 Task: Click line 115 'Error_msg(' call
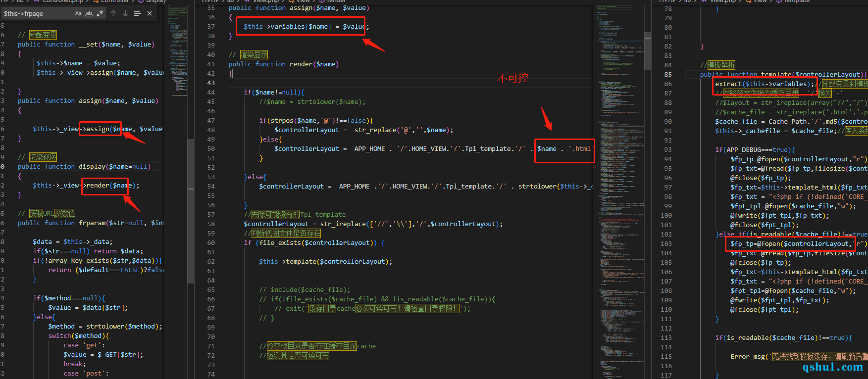coord(799,356)
